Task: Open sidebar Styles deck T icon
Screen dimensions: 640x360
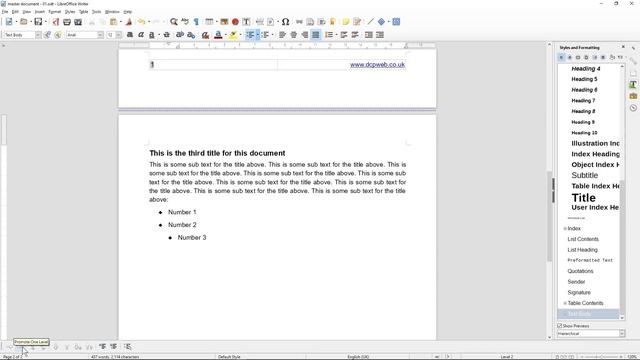Action: 633,85
